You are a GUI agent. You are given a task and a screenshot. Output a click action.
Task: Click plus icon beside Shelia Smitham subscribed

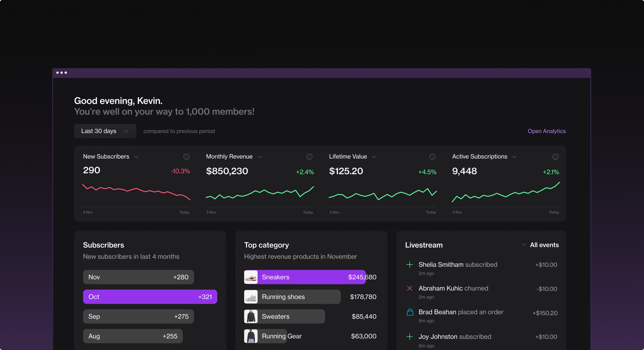pos(409,265)
